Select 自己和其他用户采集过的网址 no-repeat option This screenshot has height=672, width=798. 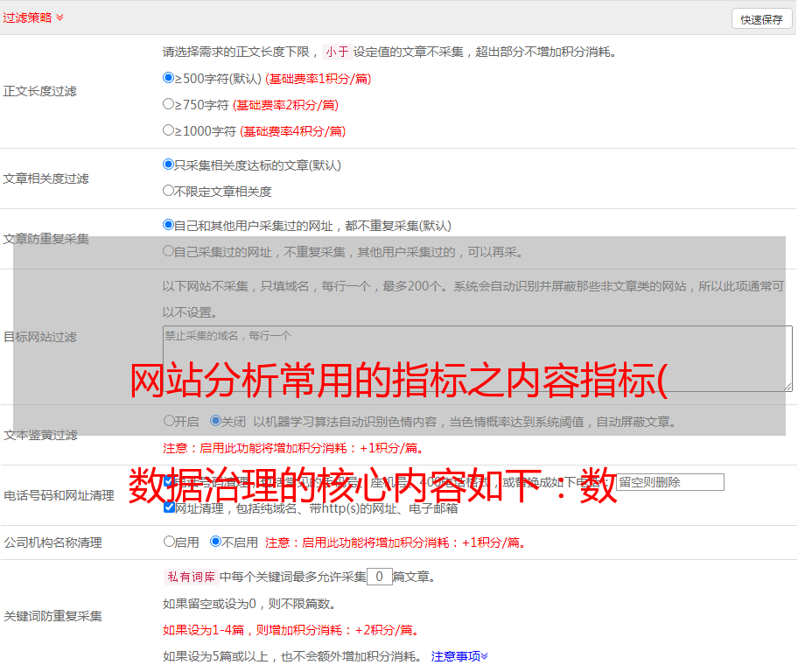click(x=168, y=225)
